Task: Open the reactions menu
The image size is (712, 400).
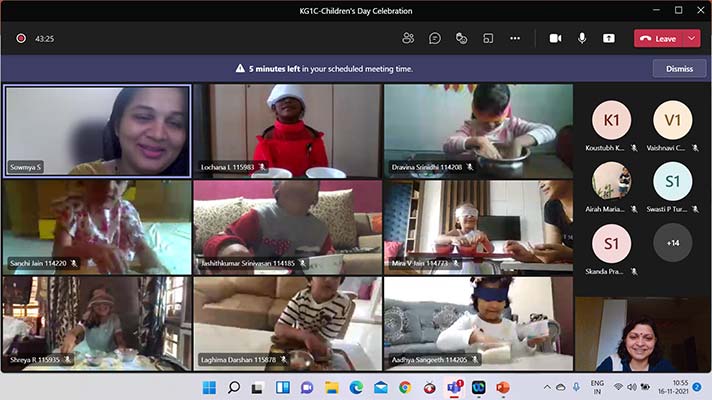Action: click(461, 38)
